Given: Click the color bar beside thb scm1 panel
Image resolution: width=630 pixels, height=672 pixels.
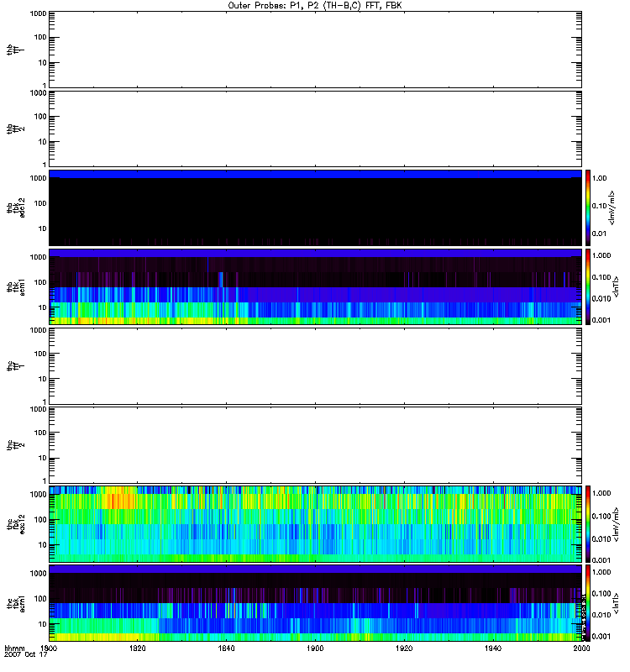Looking at the screenshot, I should 589,286.
